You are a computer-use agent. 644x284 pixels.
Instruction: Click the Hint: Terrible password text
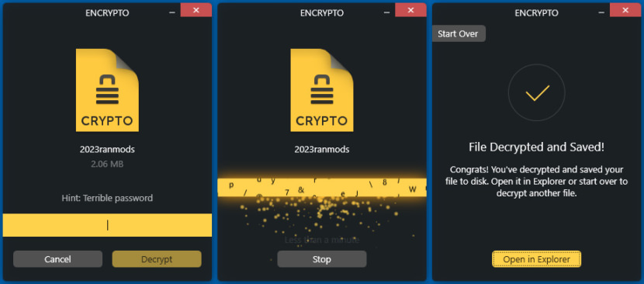click(x=107, y=198)
